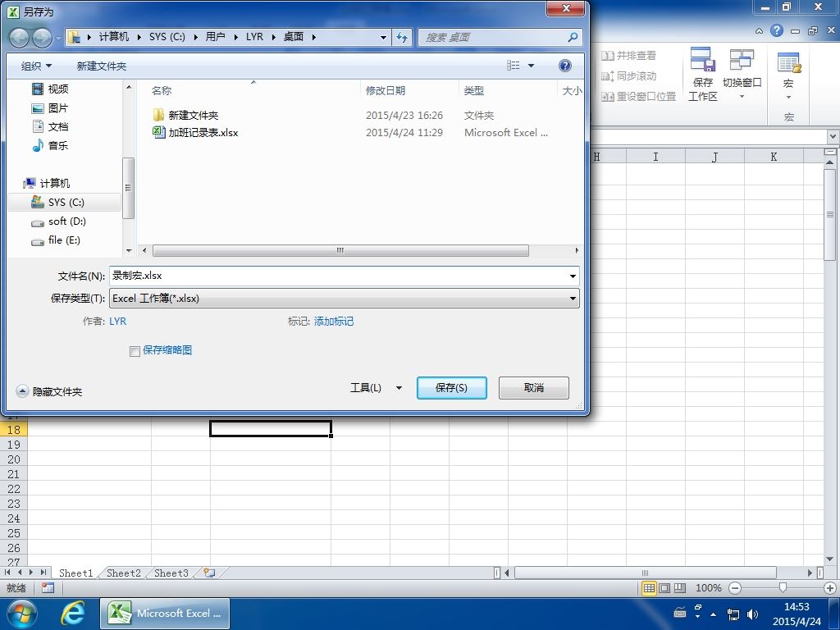840x630 pixels.
Task: Sort by 修改日期 column header
Action: point(386,90)
